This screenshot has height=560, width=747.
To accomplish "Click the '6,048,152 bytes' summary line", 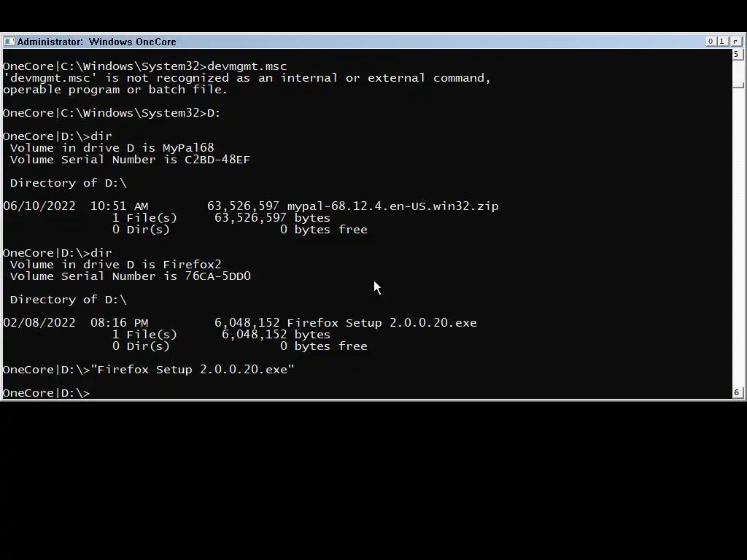I will [276, 334].
